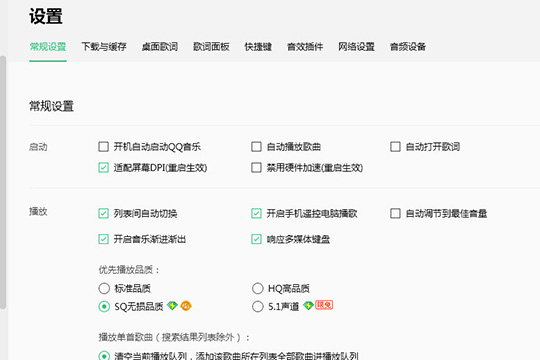The image size is (540, 360).
Task: Select 清空当前播放队列 radio option
Action: (x=104, y=356)
